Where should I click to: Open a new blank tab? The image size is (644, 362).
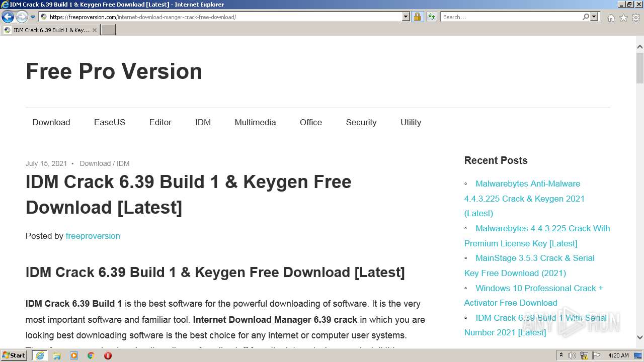tap(108, 30)
